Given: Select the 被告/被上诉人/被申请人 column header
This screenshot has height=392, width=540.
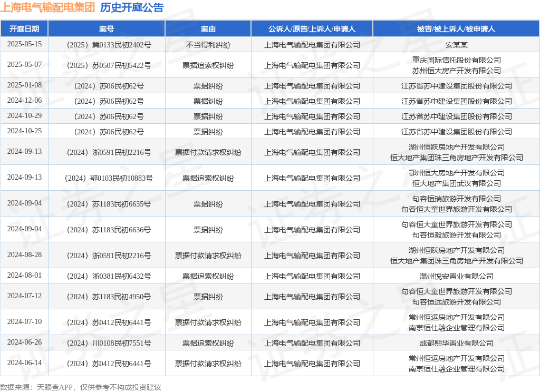Looking at the screenshot, I should 456,29.
